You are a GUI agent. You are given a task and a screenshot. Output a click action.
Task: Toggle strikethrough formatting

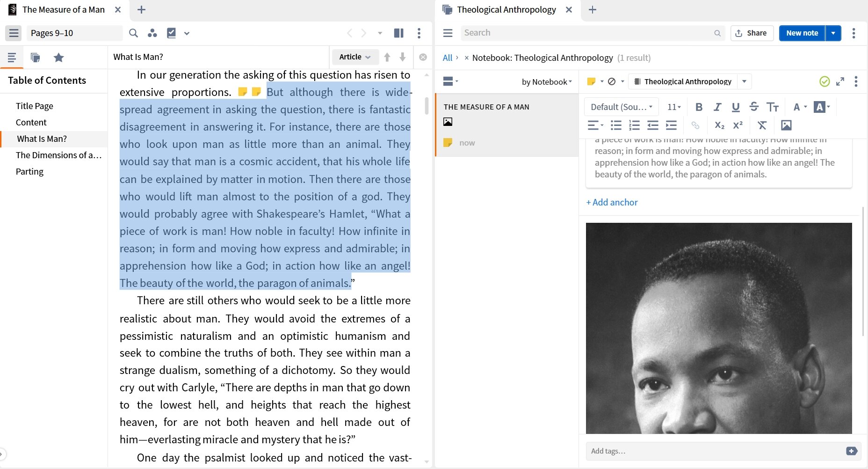tap(754, 107)
